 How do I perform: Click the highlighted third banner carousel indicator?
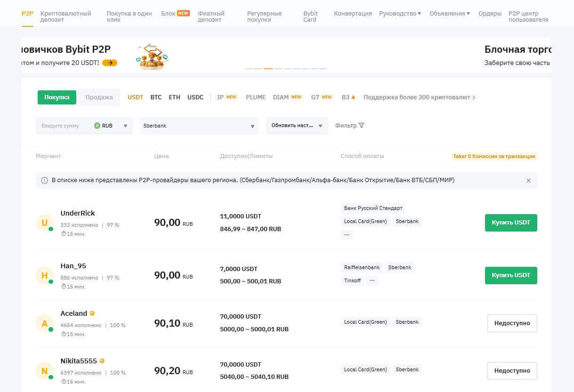tap(268, 69)
